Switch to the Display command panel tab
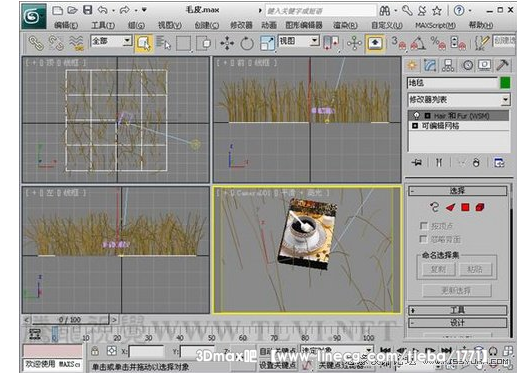This screenshot has width=517, height=373. click(x=485, y=65)
